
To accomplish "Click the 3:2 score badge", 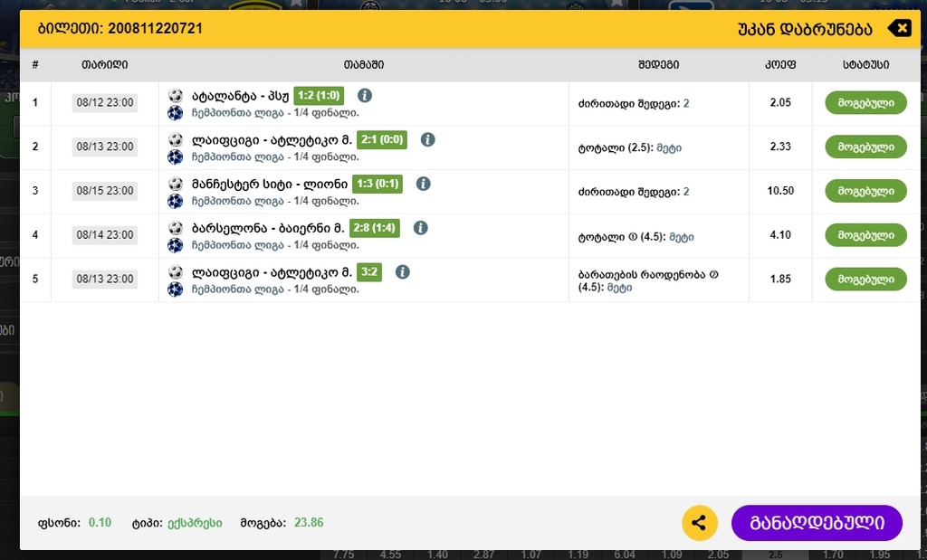I will point(369,272).
